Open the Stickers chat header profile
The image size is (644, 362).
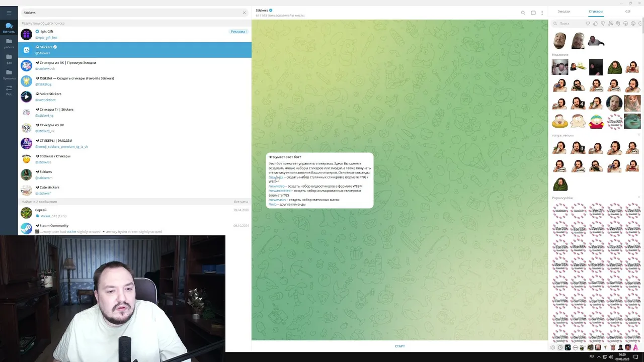pyautogui.click(x=280, y=13)
